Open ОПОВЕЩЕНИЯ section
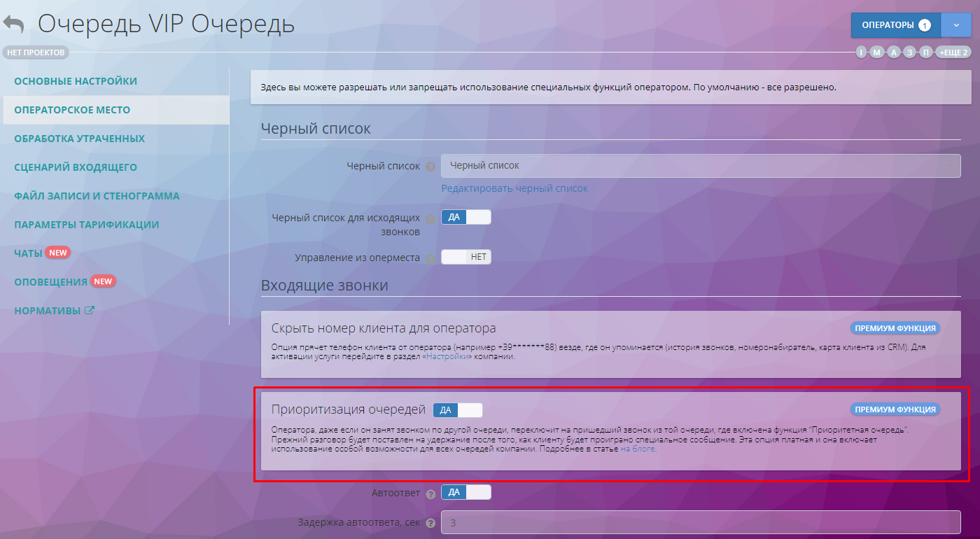 tap(50, 281)
